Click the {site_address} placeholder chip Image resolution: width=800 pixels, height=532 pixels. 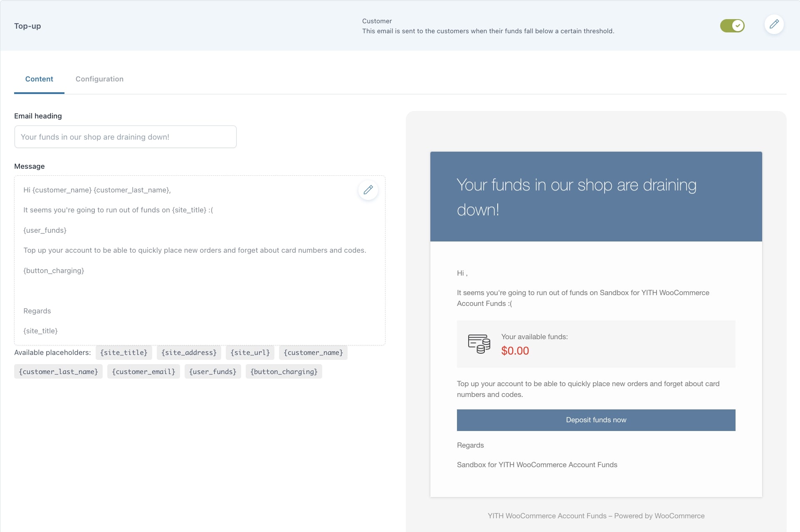pos(189,352)
